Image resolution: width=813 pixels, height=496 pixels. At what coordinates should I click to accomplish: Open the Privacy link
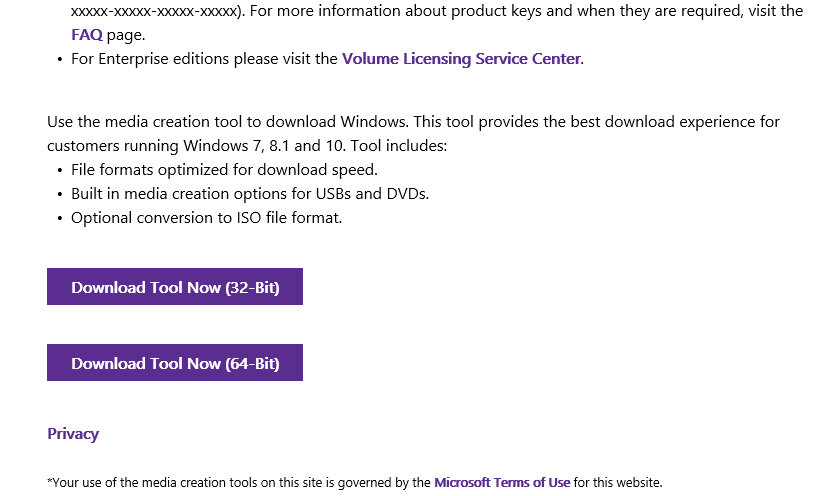tap(73, 433)
